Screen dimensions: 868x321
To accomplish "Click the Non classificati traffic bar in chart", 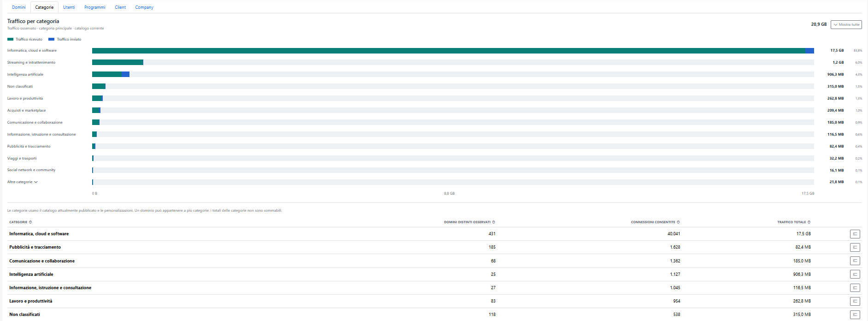I will pyautogui.click(x=99, y=86).
